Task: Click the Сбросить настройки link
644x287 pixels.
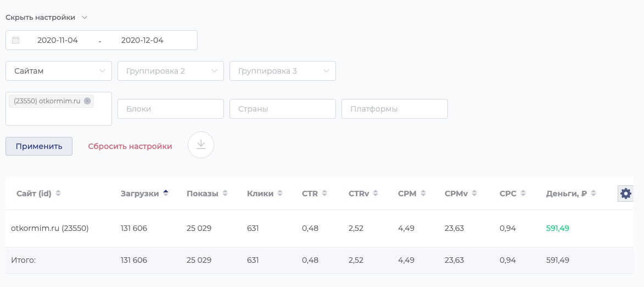Action: pos(130,146)
